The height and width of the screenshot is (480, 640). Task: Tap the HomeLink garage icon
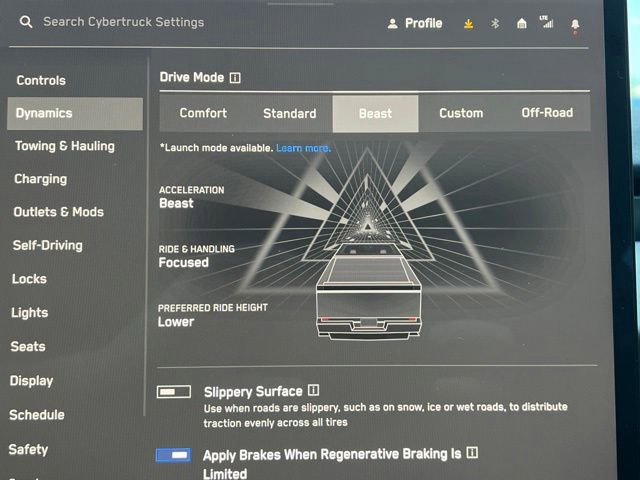[x=522, y=24]
